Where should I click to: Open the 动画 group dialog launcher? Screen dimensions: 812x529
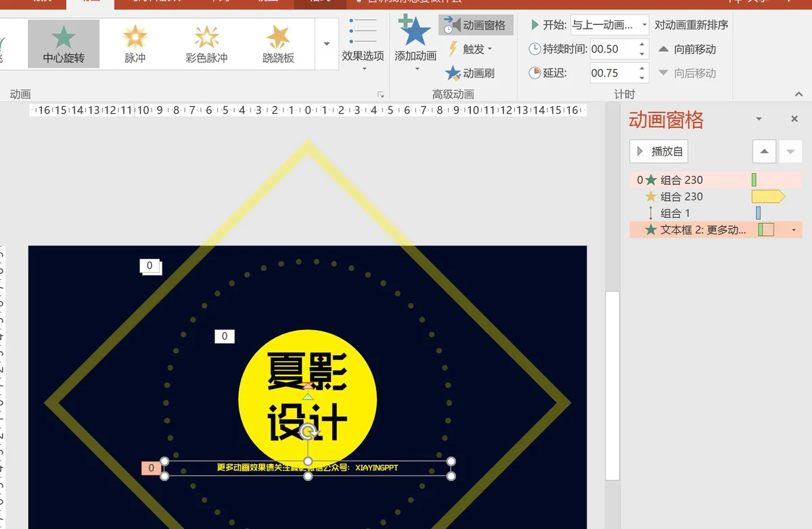pos(381,95)
